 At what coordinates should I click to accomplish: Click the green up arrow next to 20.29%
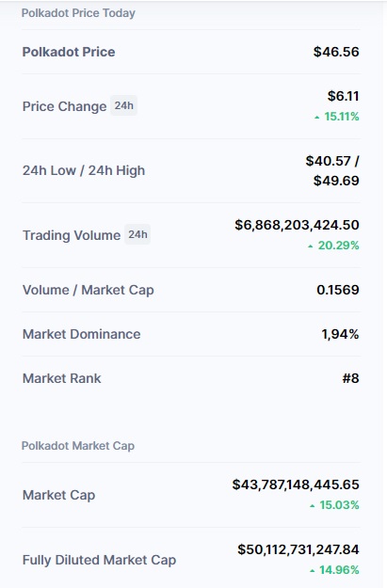pyautogui.click(x=311, y=246)
